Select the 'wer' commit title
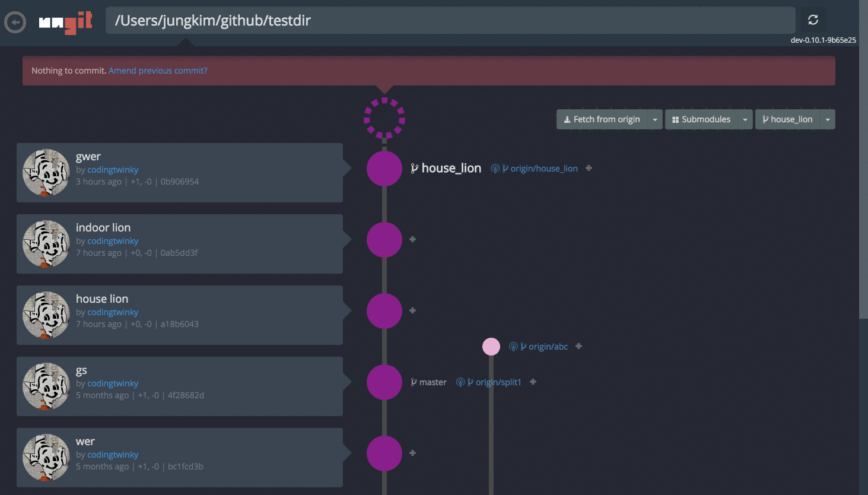Screen dimensions: 868x495 tap(85, 441)
